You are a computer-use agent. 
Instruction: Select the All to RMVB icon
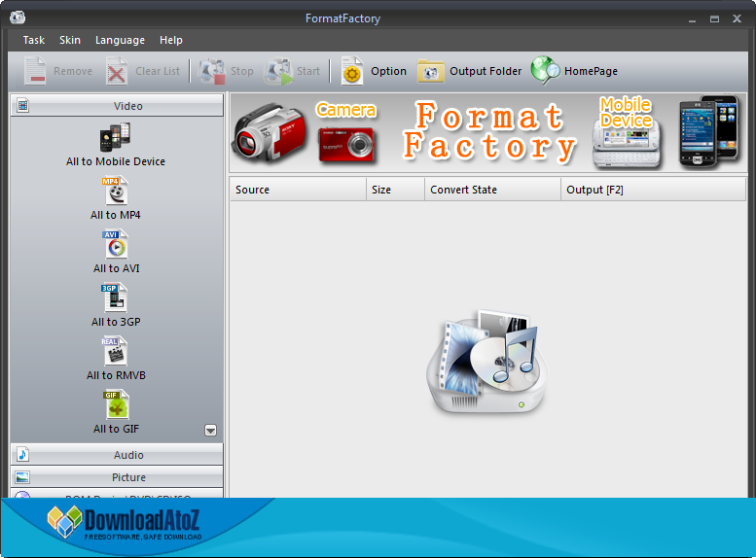(x=115, y=352)
